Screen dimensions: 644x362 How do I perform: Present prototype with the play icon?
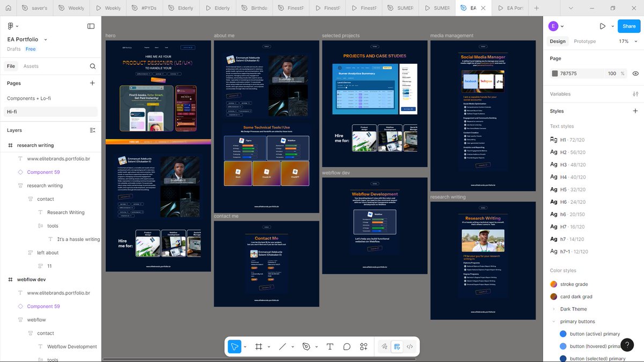pos(603,26)
